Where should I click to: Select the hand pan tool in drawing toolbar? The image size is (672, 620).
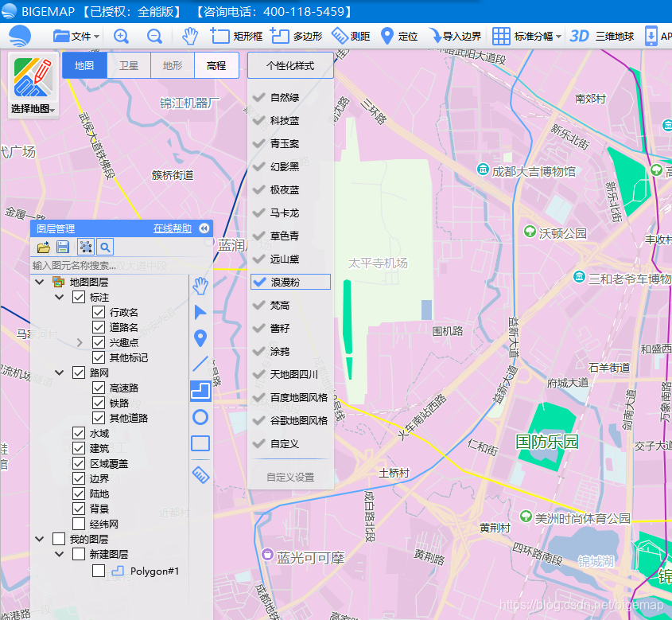point(200,286)
